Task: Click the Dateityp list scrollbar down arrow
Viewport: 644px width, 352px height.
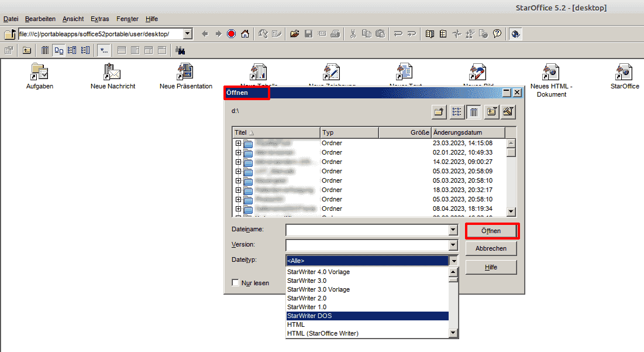Action: pyautogui.click(x=453, y=333)
